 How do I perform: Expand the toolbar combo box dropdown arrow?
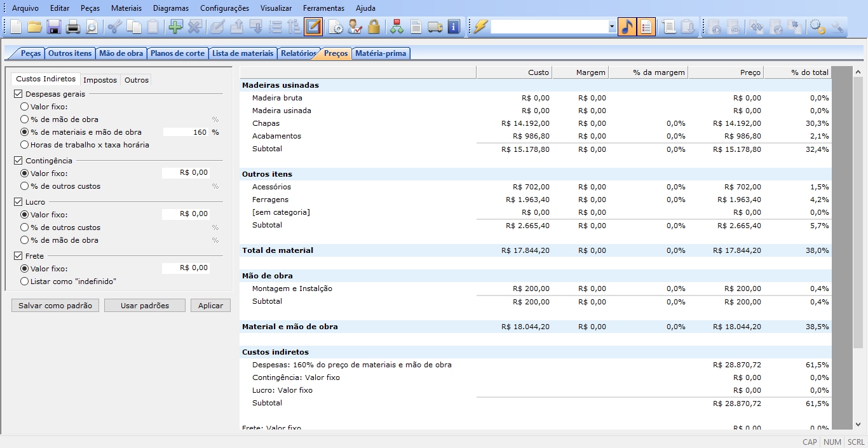(612, 27)
